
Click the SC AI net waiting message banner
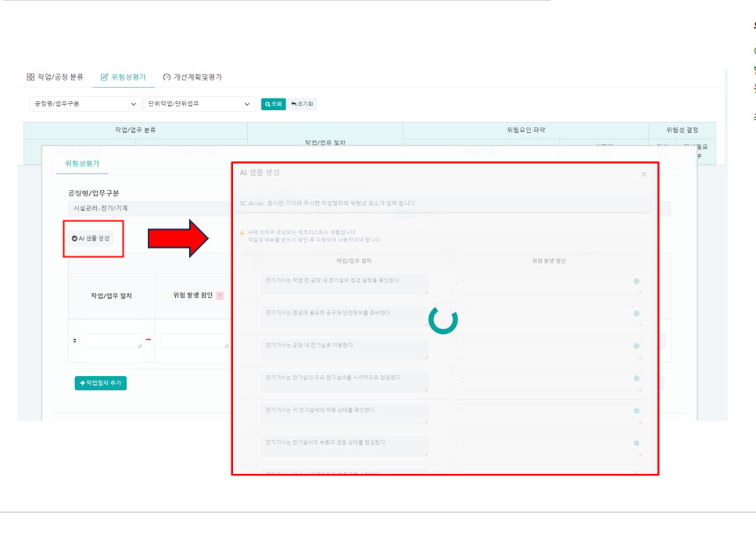(x=443, y=203)
